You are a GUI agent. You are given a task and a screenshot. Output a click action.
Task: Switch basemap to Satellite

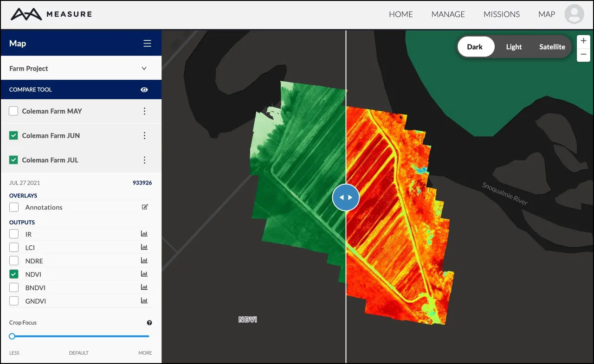(x=552, y=47)
